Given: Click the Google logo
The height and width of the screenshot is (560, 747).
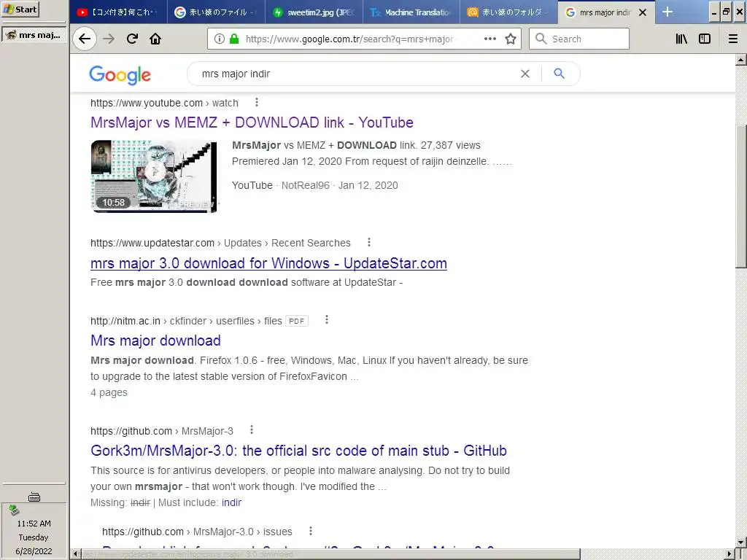Looking at the screenshot, I should point(120,75).
